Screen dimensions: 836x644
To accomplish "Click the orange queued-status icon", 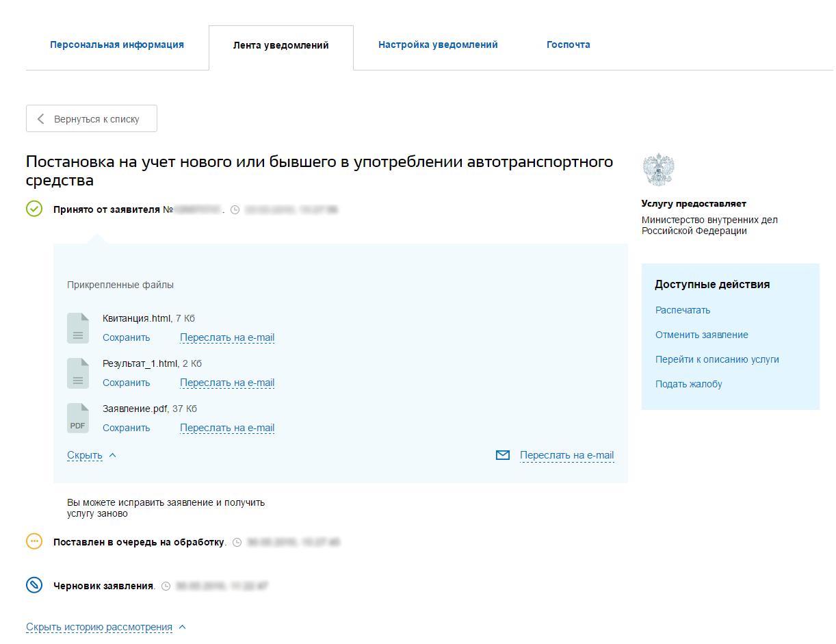I will pyautogui.click(x=34, y=541).
